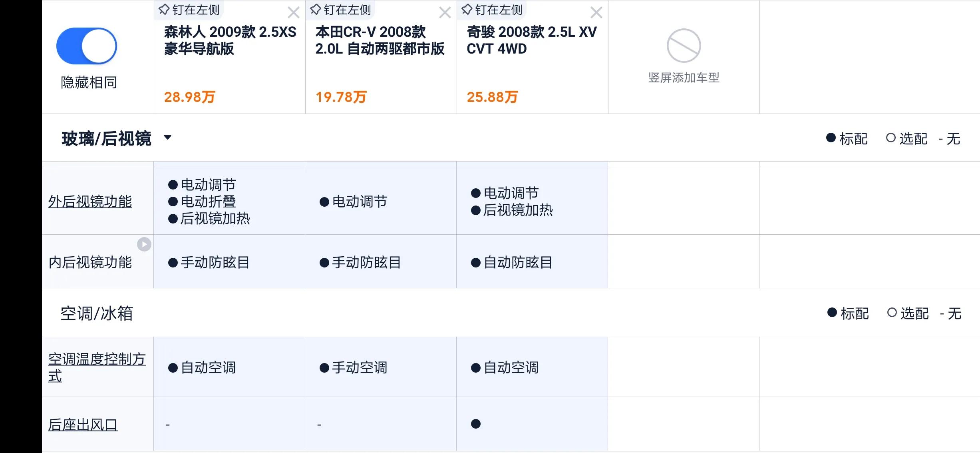Collapse the 玻璃/后视镜 section

tap(168, 138)
